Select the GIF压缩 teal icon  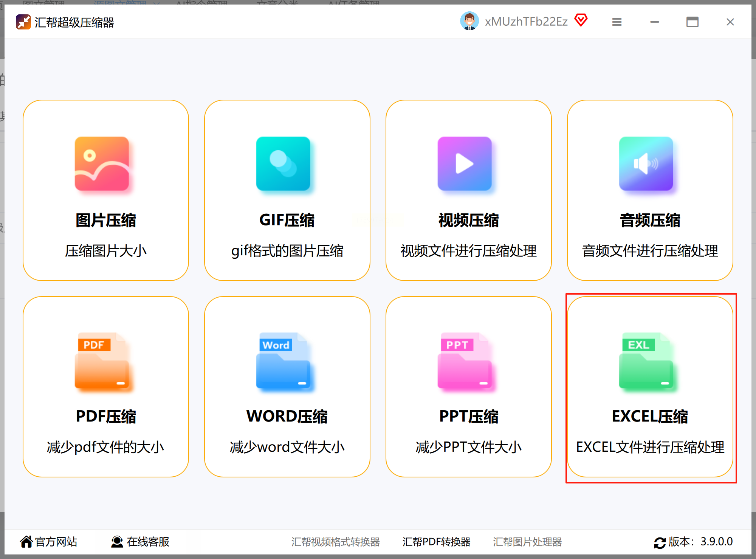coord(283,164)
